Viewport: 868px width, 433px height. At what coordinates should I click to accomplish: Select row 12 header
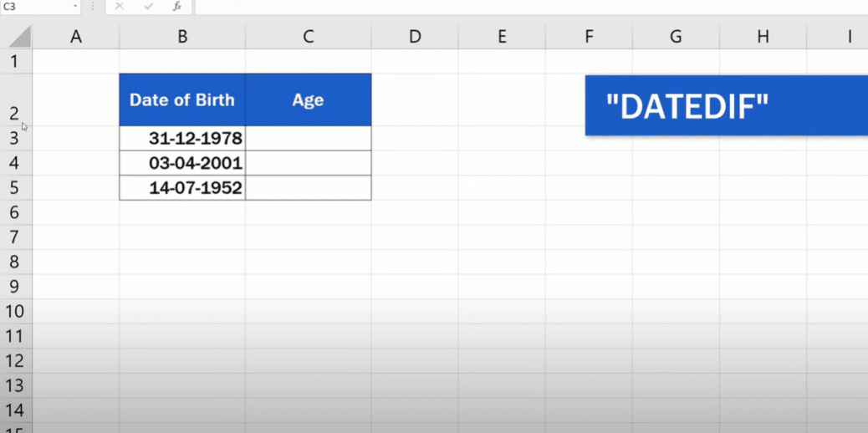point(16,361)
